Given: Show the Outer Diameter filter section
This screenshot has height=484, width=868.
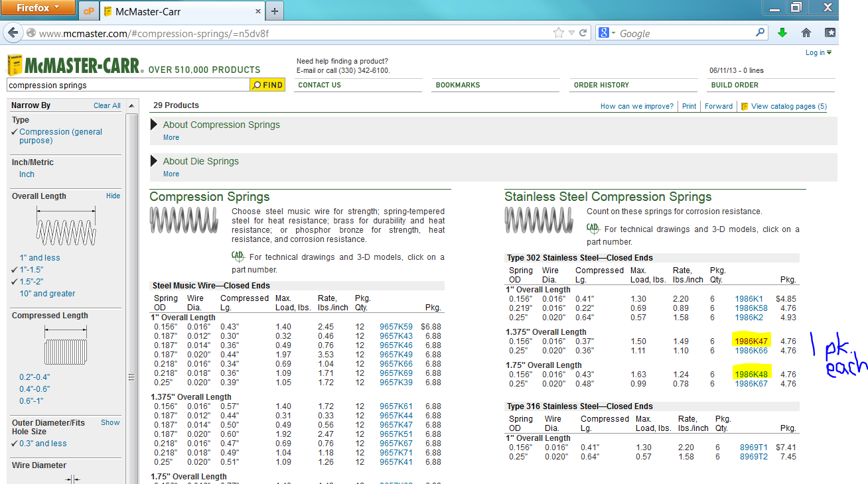Looking at the screenshot, I should tap(110, 422).
